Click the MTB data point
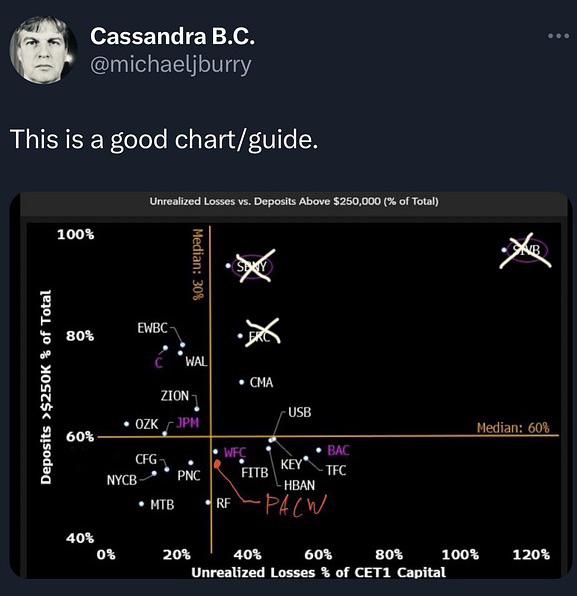Screen dimensions: 577x596 (x=141, y=504)
